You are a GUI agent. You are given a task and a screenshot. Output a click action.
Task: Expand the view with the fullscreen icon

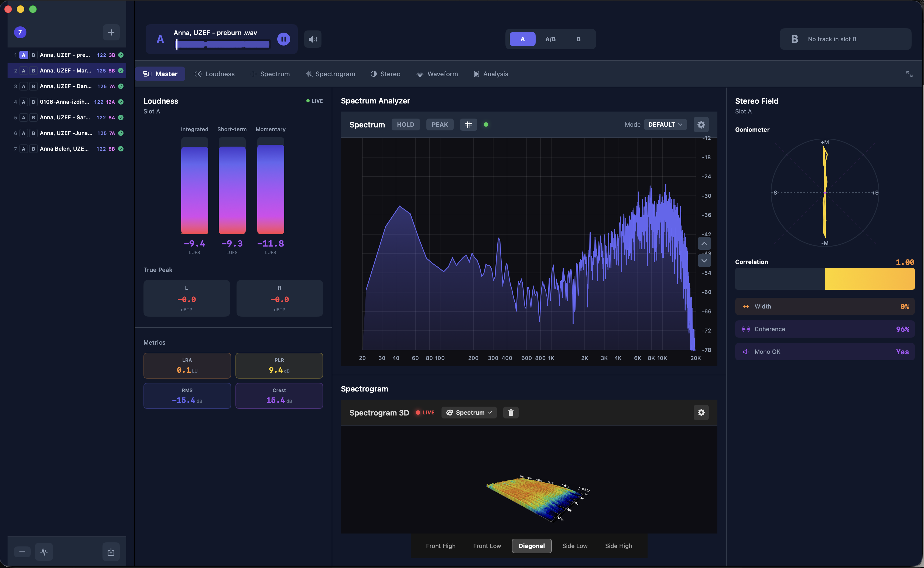pyautogui.click(x=909, y=74)
